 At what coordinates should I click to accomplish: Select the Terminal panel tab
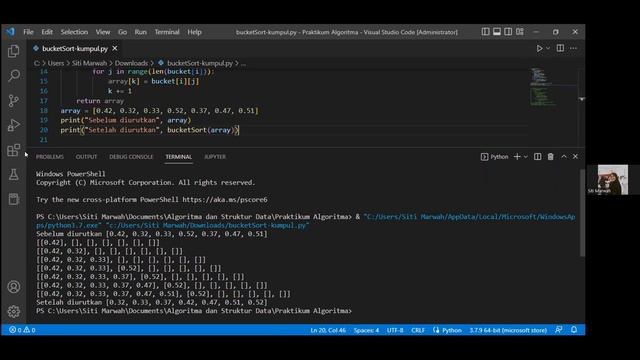click(x=178, y=157)
